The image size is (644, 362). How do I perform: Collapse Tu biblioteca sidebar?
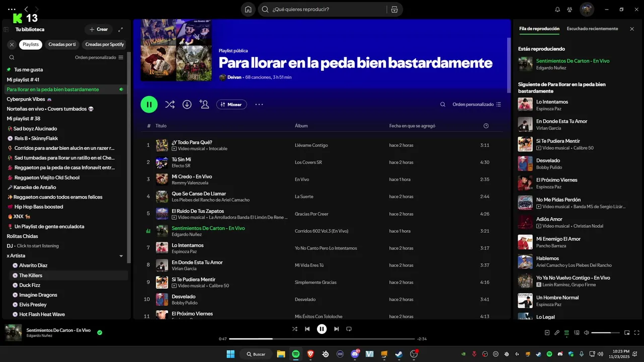6,29
